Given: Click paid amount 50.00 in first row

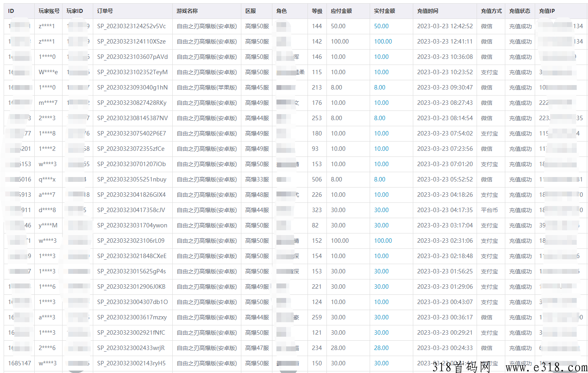Looking at the screenshot, I should (381, 26).
